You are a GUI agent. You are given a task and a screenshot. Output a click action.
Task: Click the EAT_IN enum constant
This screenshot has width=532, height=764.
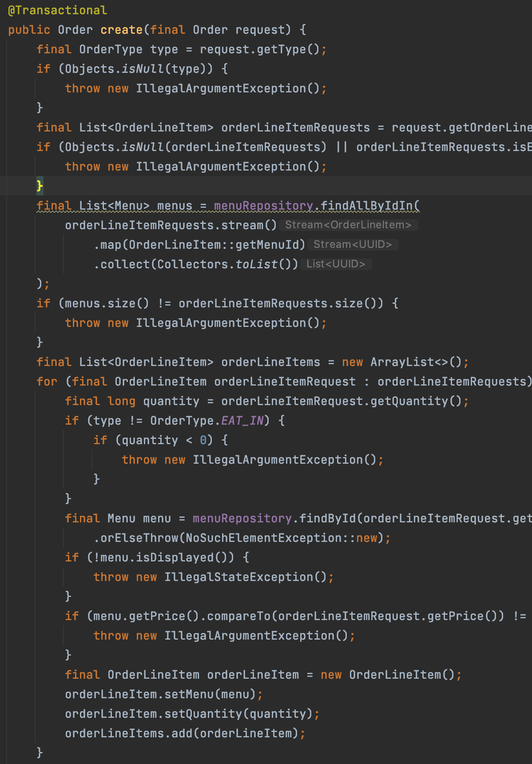[x=242, y=421]
